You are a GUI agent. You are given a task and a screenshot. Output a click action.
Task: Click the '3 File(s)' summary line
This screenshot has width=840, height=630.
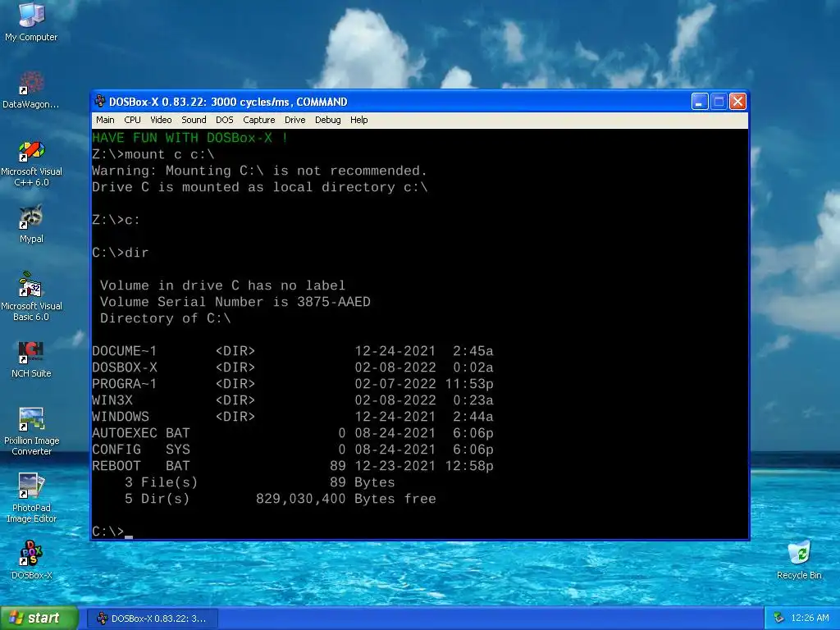pyautogui.click(x=260, y=482)
